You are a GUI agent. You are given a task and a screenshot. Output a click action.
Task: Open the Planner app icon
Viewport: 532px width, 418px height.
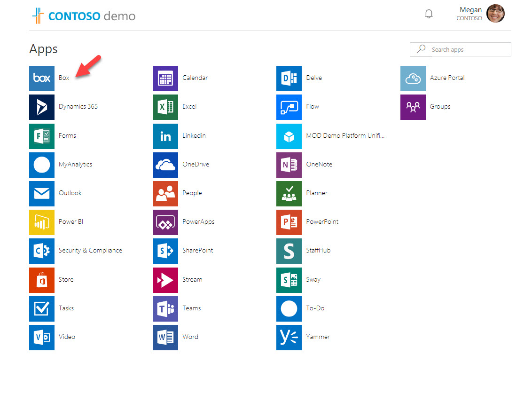(x=289, y=194)
